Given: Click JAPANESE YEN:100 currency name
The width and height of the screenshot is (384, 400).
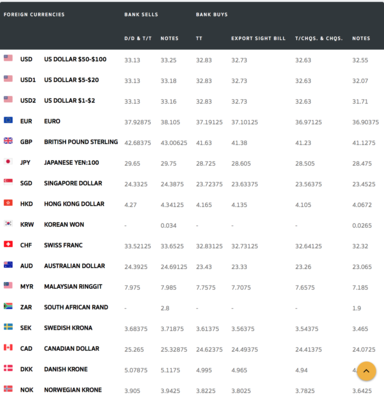Looking at the screenshot, I should point(71,162).
